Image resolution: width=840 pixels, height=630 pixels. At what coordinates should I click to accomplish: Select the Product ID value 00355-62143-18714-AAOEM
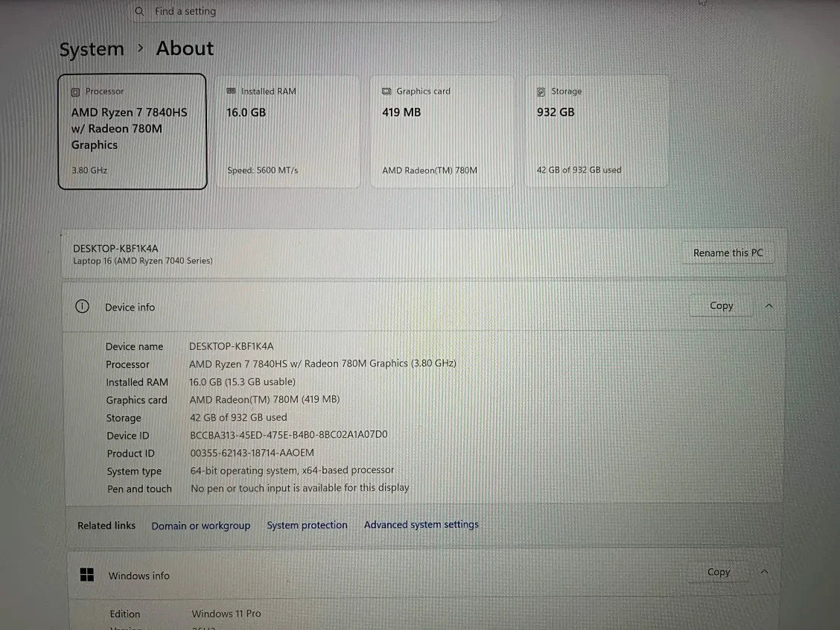coord(252,453)
